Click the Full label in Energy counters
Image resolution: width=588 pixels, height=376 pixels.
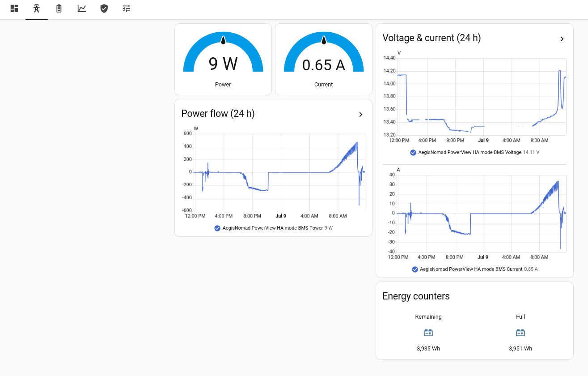(520, 317)
